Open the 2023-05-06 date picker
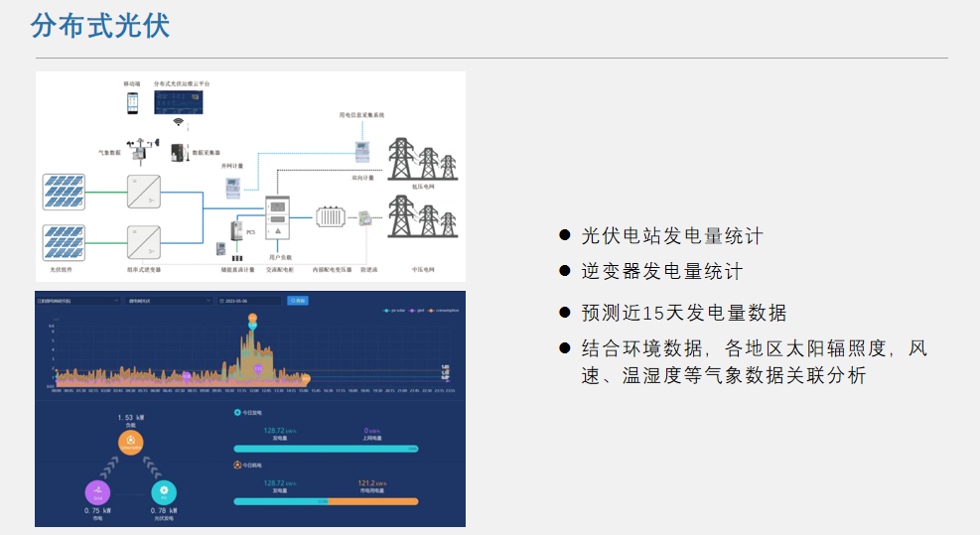 point(250,300)
